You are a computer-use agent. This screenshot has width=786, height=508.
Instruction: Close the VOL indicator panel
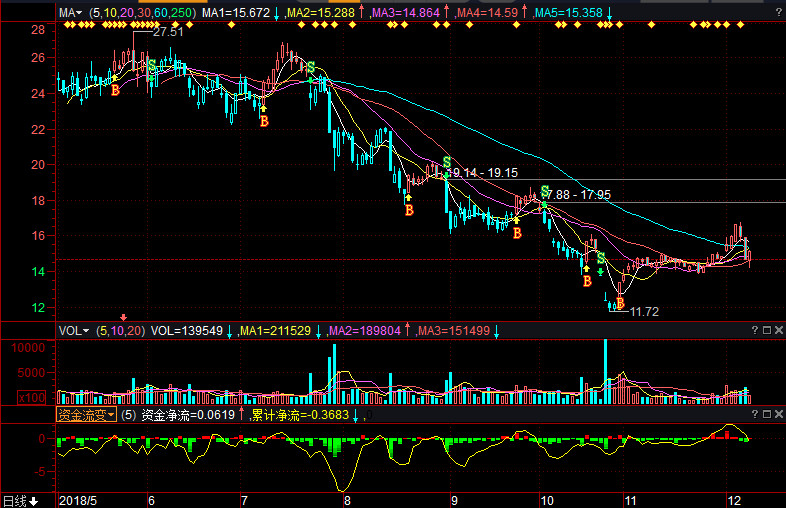778,330
